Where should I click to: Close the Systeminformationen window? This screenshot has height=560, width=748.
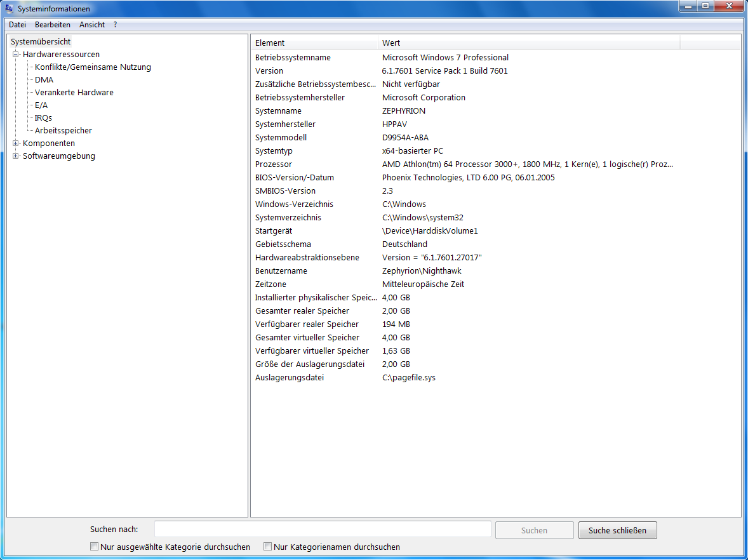tap(729, 6)
